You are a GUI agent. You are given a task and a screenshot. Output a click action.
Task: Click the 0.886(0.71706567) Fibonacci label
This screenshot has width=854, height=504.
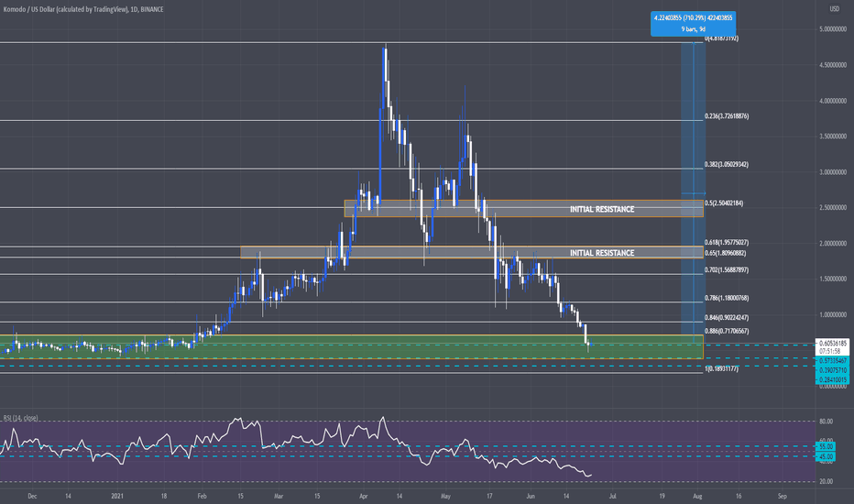(x=727, y=331)
